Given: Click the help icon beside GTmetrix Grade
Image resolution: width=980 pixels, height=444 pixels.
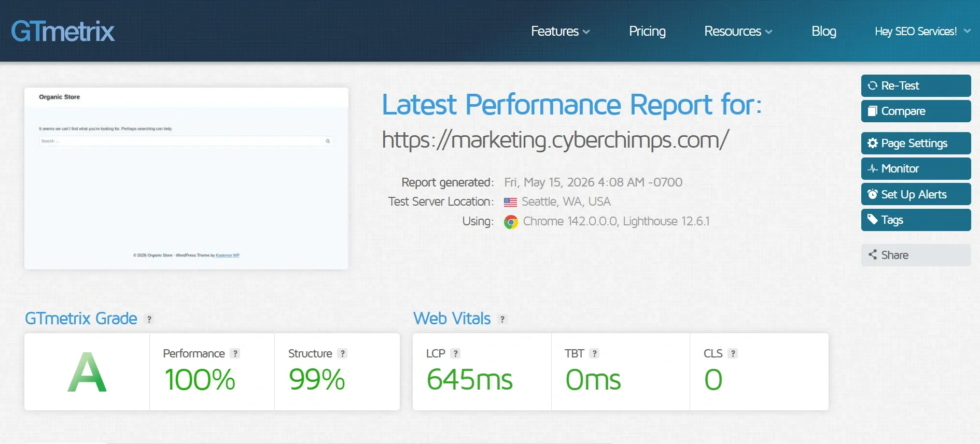Looking at the screenshot, I should pyautogui.click(x=149, y=319).
